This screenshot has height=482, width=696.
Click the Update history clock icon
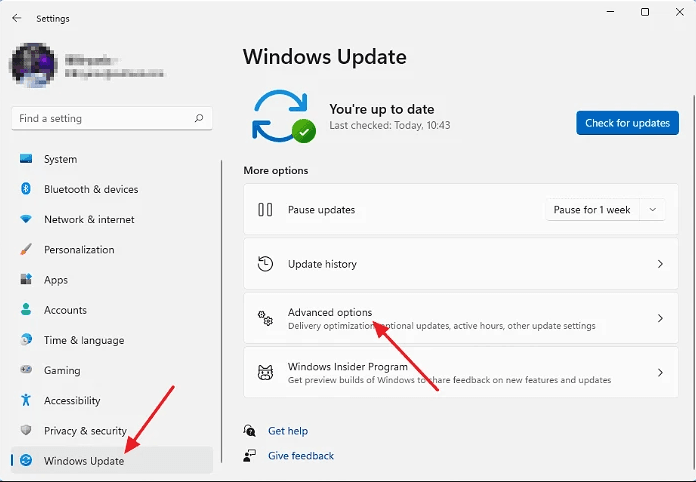pos(265,264)
